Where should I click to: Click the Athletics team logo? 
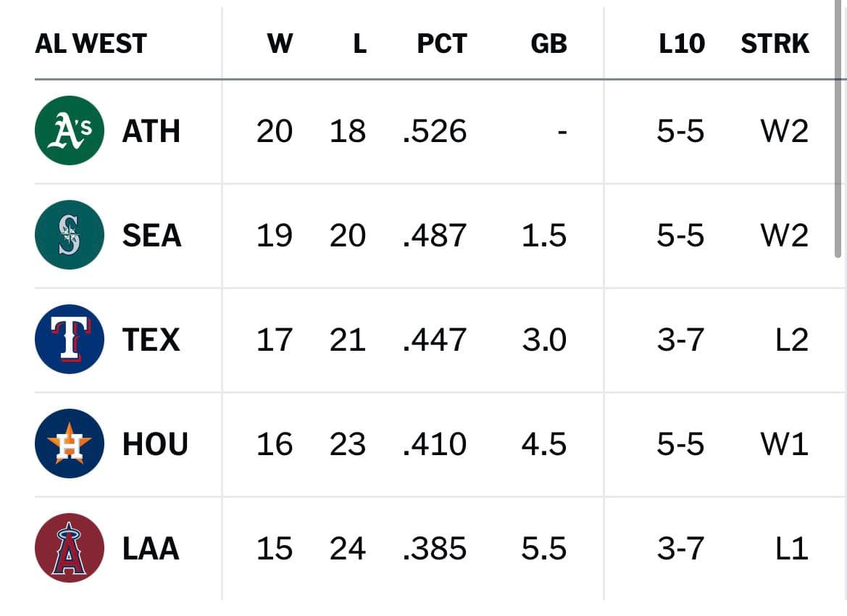pyautogui.click(x=69, y=130)
